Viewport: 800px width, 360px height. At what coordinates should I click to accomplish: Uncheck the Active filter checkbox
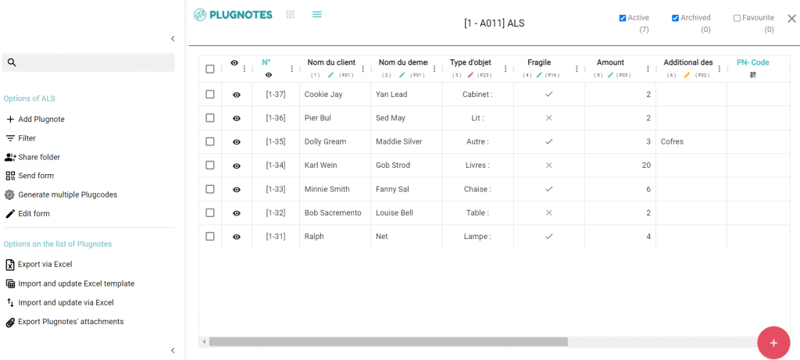622,18
